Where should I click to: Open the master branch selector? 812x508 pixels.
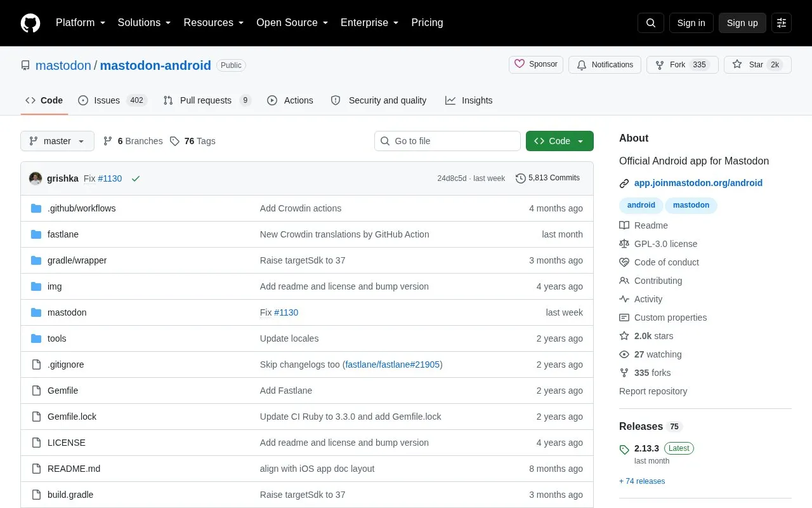(57, 141)
